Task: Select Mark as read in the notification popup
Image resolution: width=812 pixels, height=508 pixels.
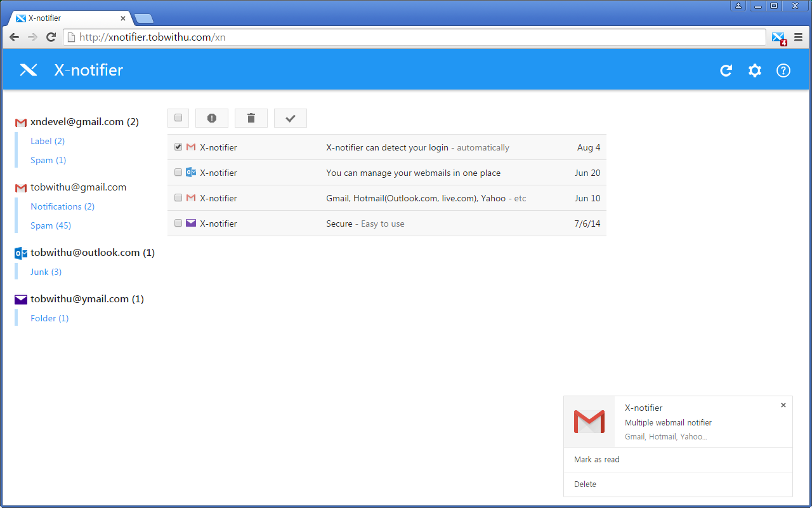Action: [x=596, y=459]
